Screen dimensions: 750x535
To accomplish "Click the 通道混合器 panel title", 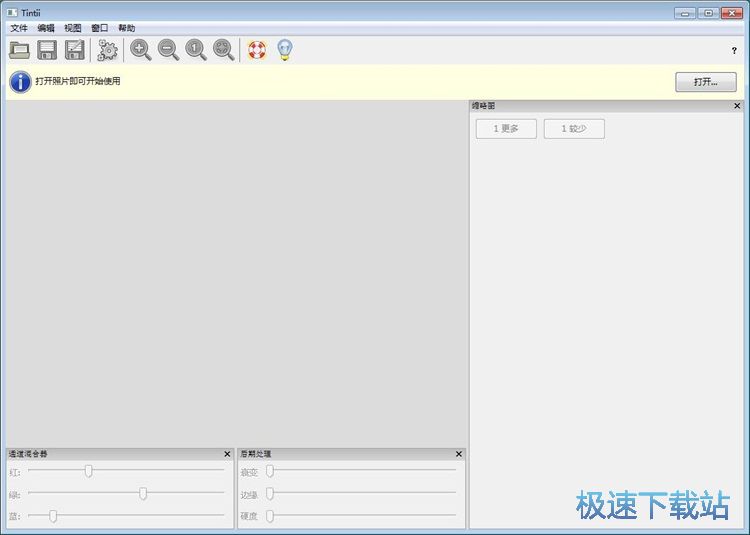I will pos(28,454).
